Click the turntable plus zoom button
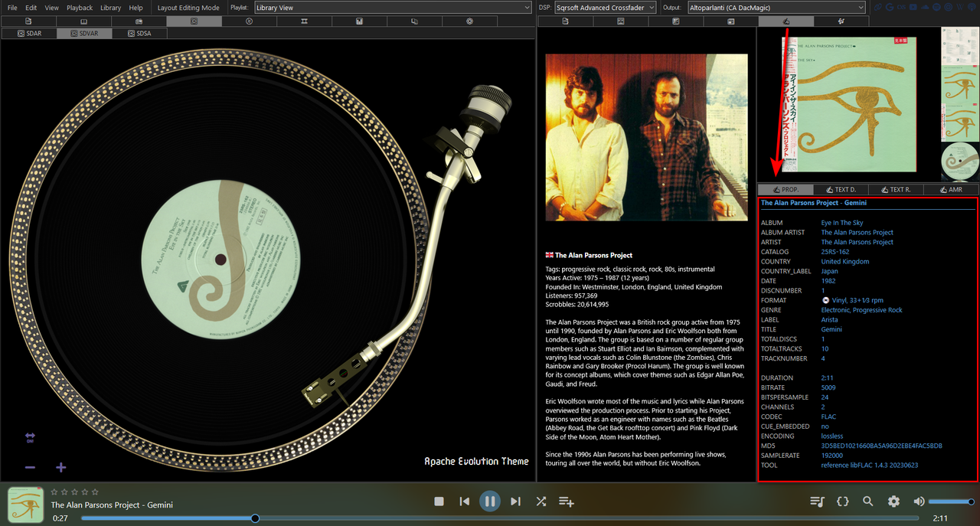Screen dimensions: 980x526 pyautogui.click(x=61, y=467)
